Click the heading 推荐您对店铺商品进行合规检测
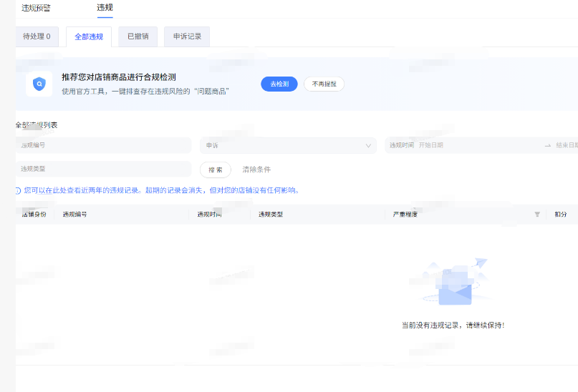This screenshot has width=578, height=392. pos(119,77)
